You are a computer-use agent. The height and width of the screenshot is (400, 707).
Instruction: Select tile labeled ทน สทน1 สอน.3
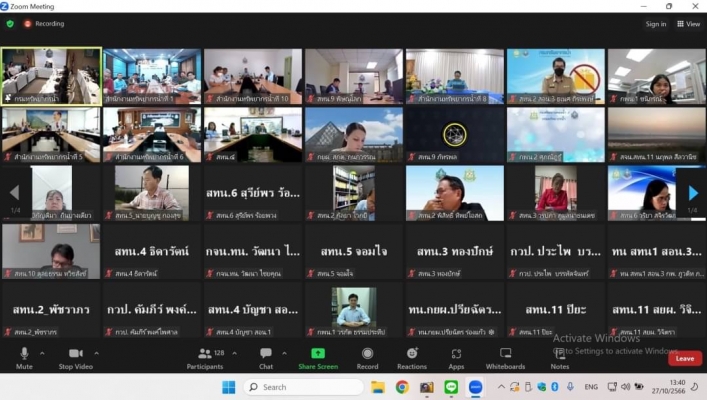point(656,251)
